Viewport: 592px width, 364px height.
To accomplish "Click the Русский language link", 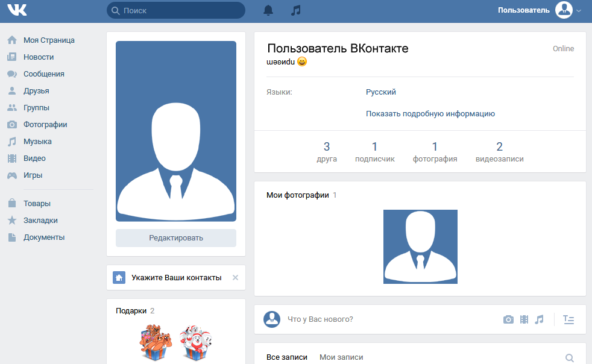I will coord(381,92).
